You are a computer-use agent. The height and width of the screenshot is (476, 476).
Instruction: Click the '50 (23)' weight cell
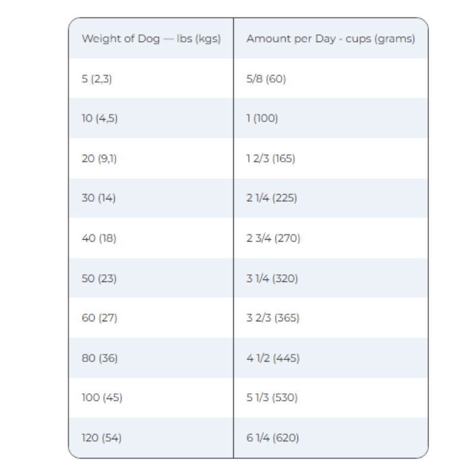(99, 278)
